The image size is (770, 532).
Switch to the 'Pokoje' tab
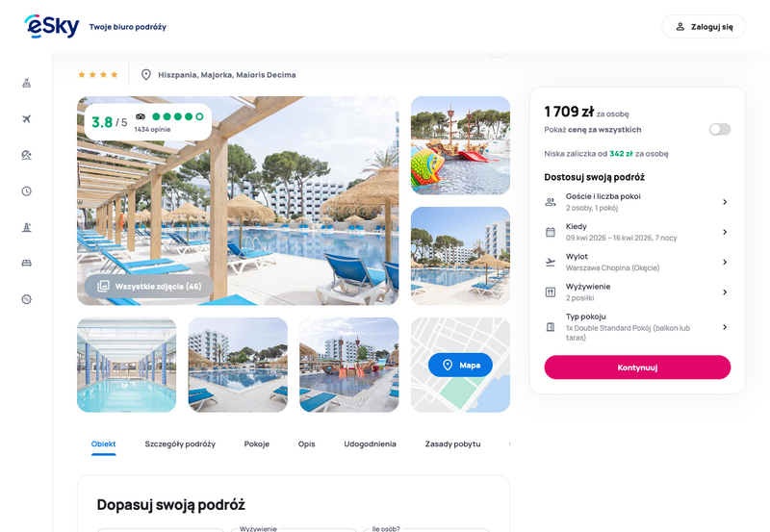tap(257, 443)
